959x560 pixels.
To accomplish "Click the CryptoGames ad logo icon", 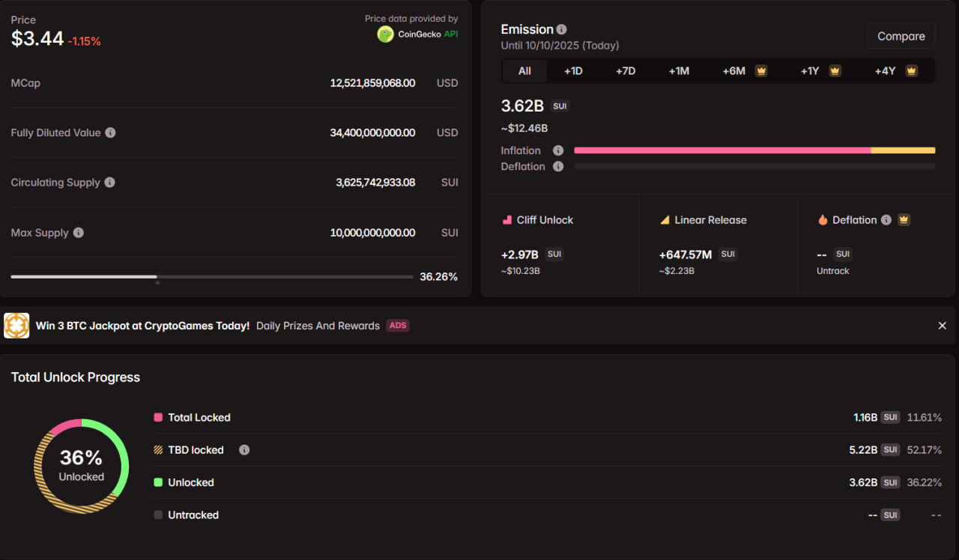I will pyautogui.click(x=16, y=326).
